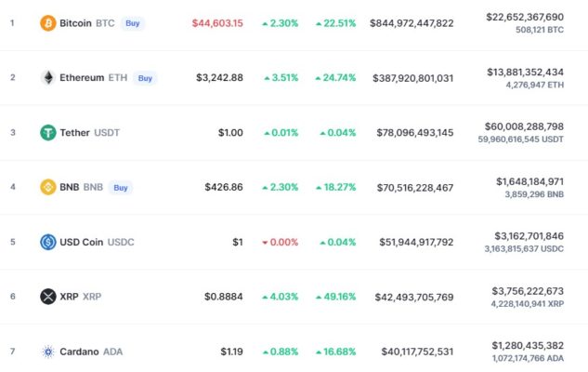Open the Cardano ADA name link

(x=91, y=352)
